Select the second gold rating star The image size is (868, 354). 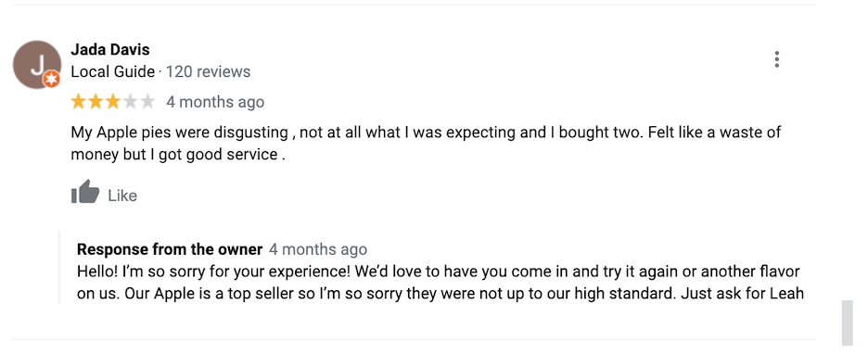96,102
